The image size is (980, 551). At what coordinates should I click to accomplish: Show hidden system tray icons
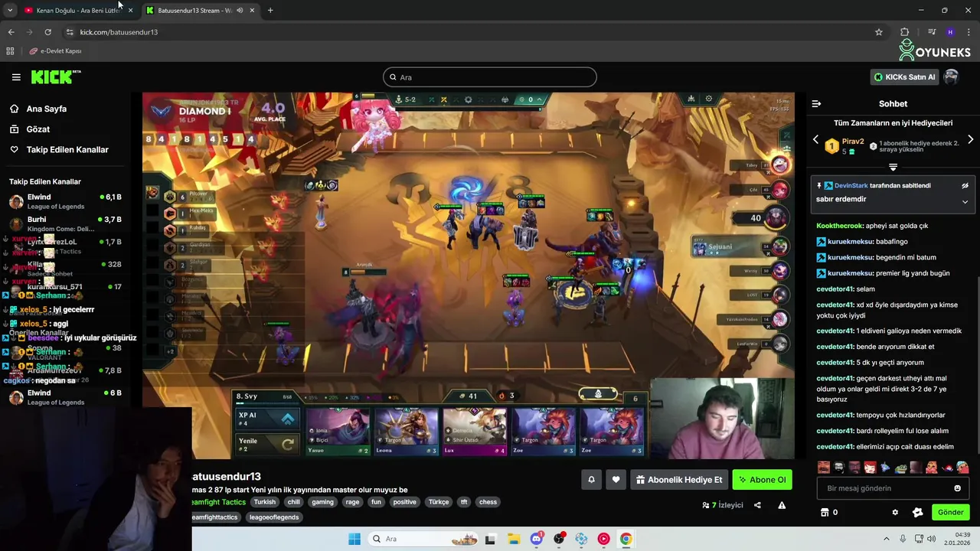coord(887,539)
